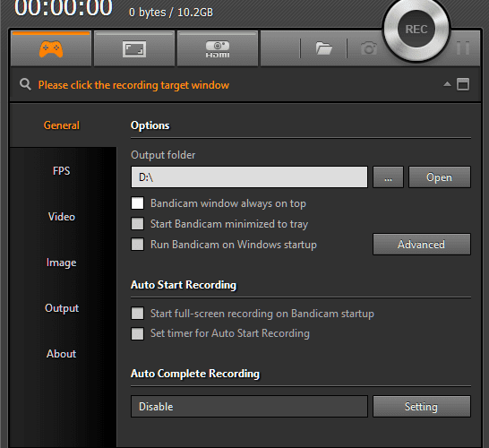The height and width of the screenshot is (448, 489).
Task: Browse output folder with the ... button
Action: tap(388, 177)
